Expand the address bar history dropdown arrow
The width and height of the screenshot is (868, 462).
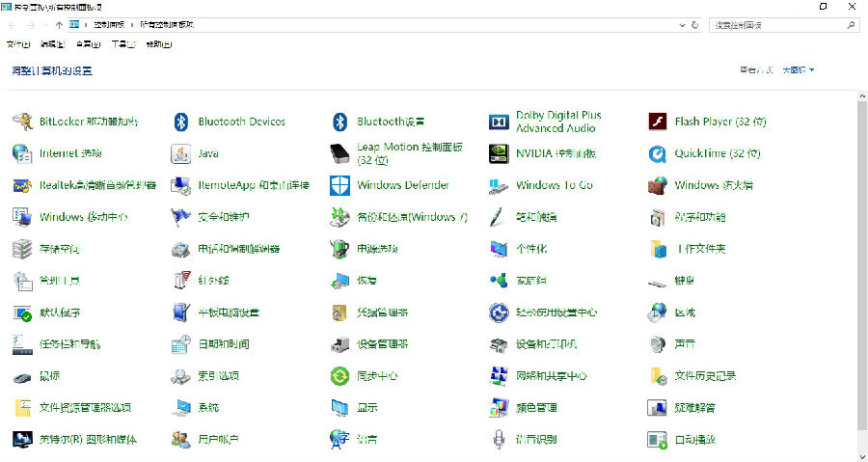(x=679, y=24)
